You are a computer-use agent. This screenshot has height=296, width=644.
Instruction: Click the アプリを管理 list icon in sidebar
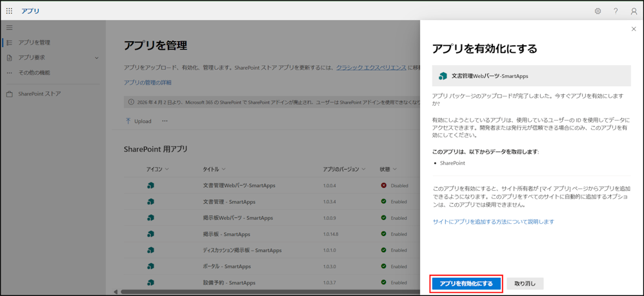(10, 43)
